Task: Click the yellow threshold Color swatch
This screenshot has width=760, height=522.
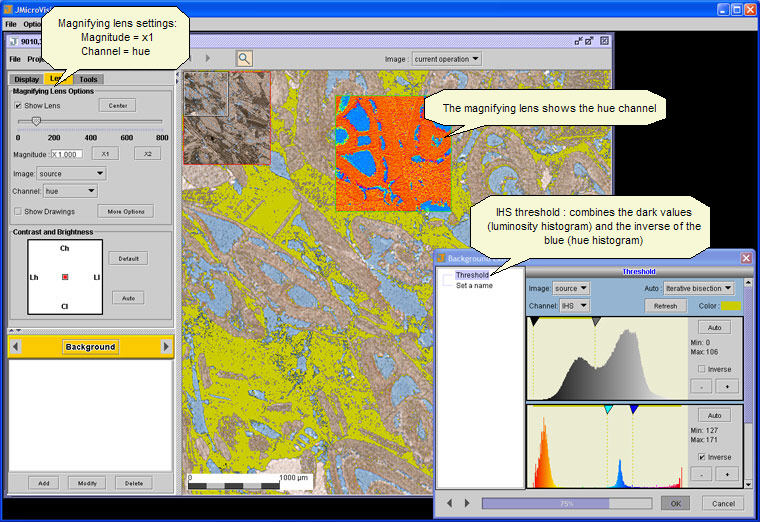Action: pos(730,306)
